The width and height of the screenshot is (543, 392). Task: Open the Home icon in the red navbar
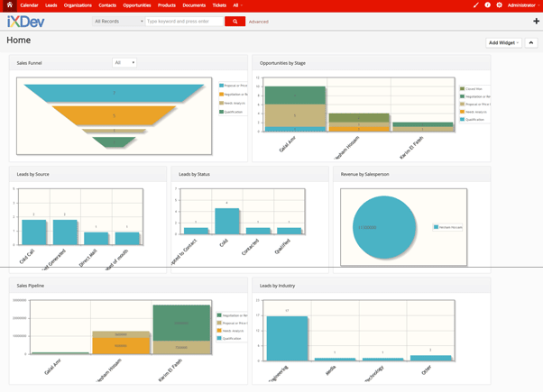pyautogui.click(x=10, y=5)
